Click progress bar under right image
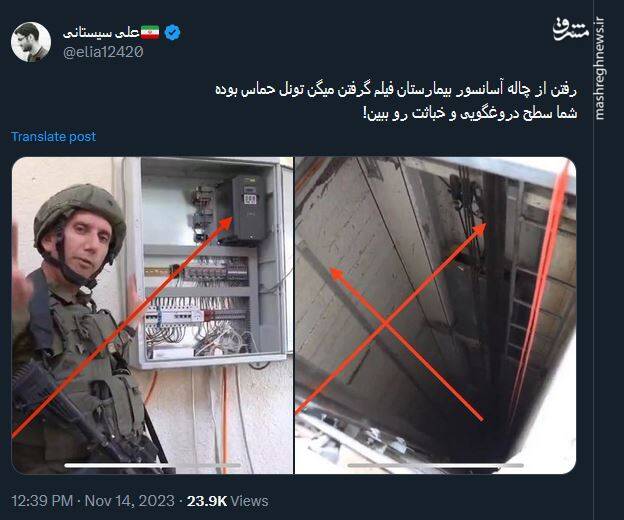624x520 pixels. click(x=435, y=465)
